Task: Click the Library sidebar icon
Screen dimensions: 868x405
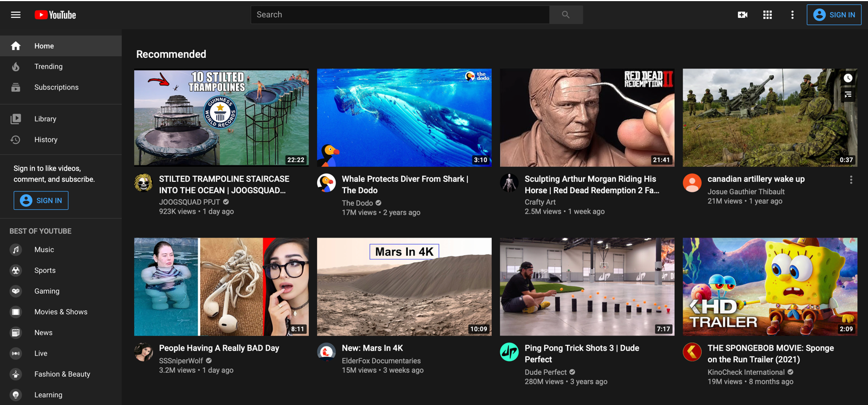Action: pos(16,119)
